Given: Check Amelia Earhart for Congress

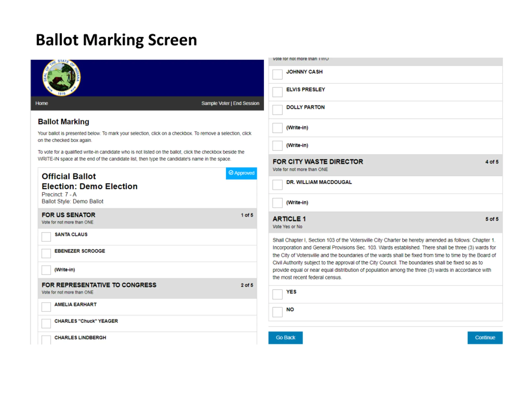Looking at the screenshot, I should (x=46, y=307).
